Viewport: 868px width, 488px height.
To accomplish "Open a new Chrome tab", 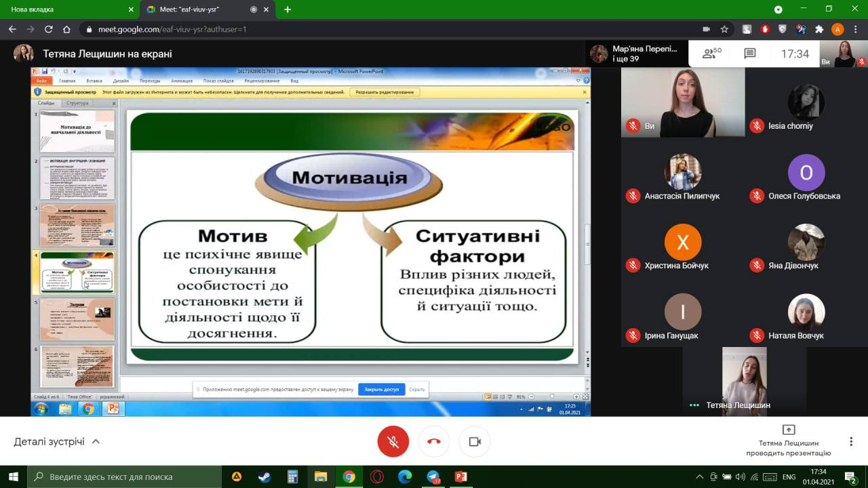I will click(x=288, y=9).
